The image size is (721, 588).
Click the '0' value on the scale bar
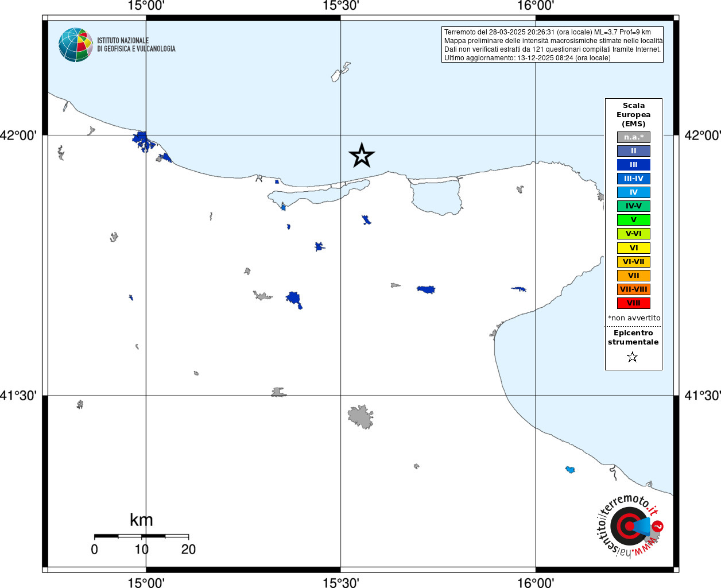(x=94, y=550)
